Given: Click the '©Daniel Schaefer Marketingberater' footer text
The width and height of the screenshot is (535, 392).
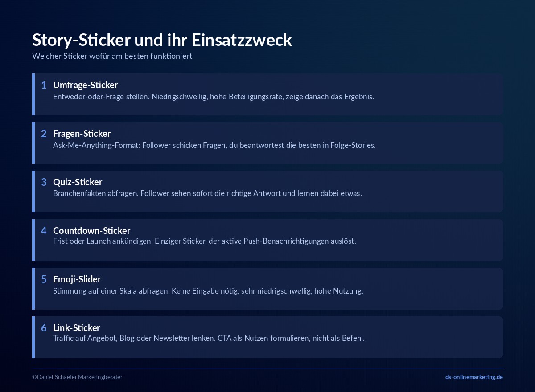Looking at the screenshot, I should click(x=77, y=377).
